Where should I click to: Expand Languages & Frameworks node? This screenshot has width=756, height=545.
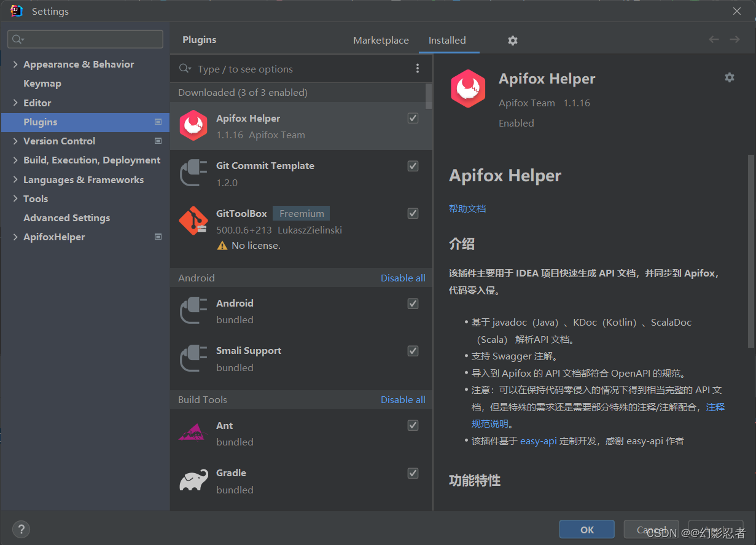point(15,179)
